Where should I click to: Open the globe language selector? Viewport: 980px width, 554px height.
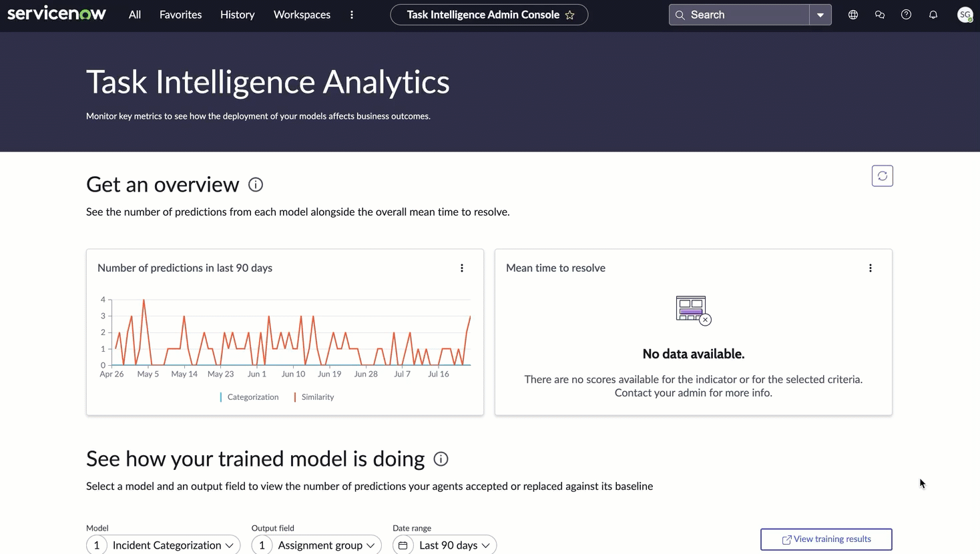point(853,15)
